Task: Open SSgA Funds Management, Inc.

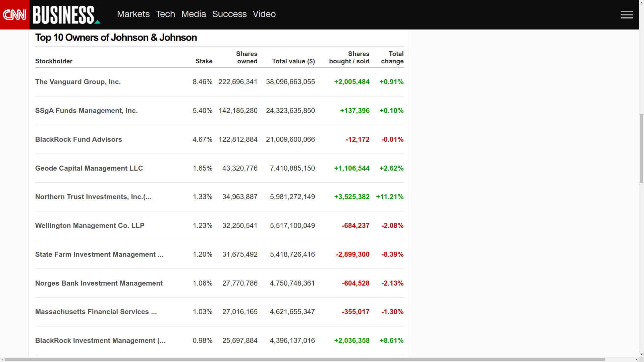Action: 86,111
